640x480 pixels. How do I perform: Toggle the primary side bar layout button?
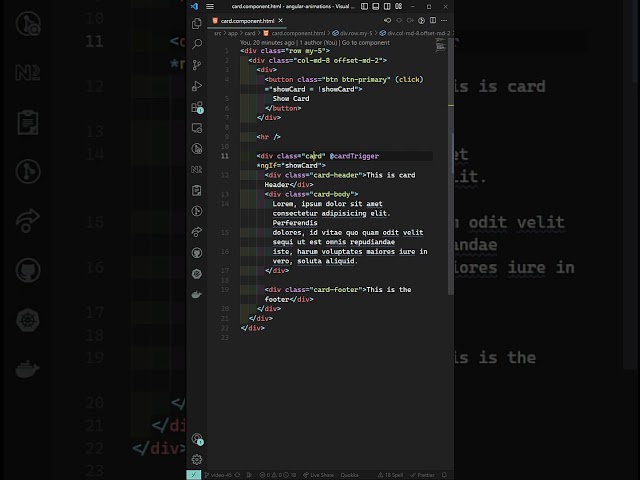(364, 7)
